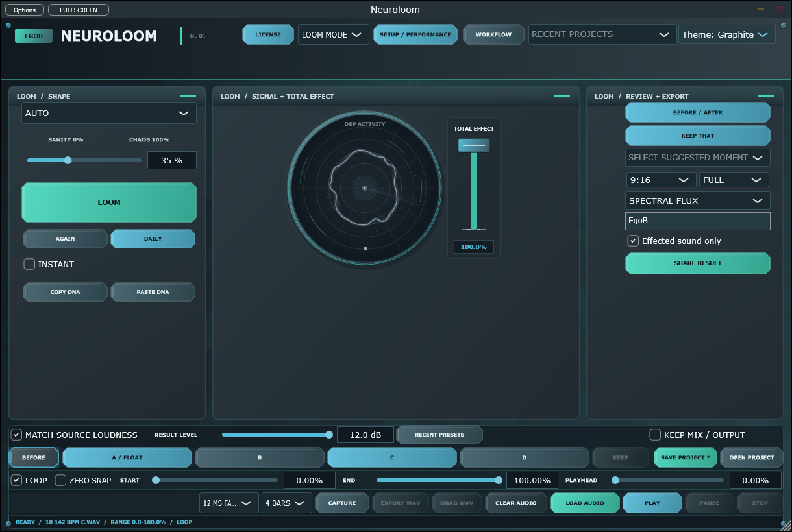This screenshot has width=792, height=532.
Task: Click the FULLSCREEN button
Action: [x=78, y=10]
